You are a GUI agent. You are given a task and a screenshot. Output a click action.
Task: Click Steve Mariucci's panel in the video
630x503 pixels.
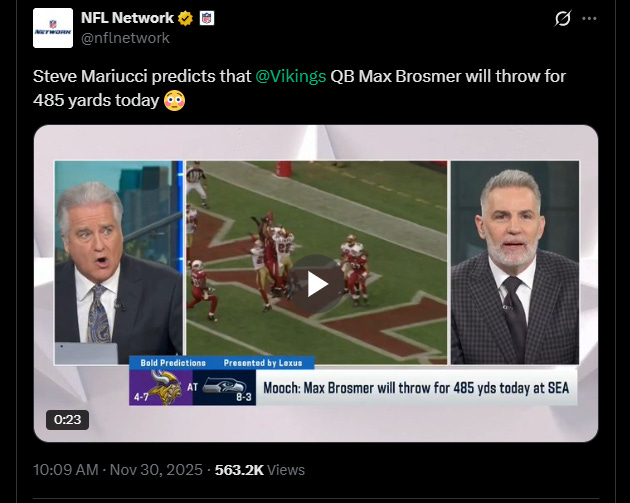point(119,263)
